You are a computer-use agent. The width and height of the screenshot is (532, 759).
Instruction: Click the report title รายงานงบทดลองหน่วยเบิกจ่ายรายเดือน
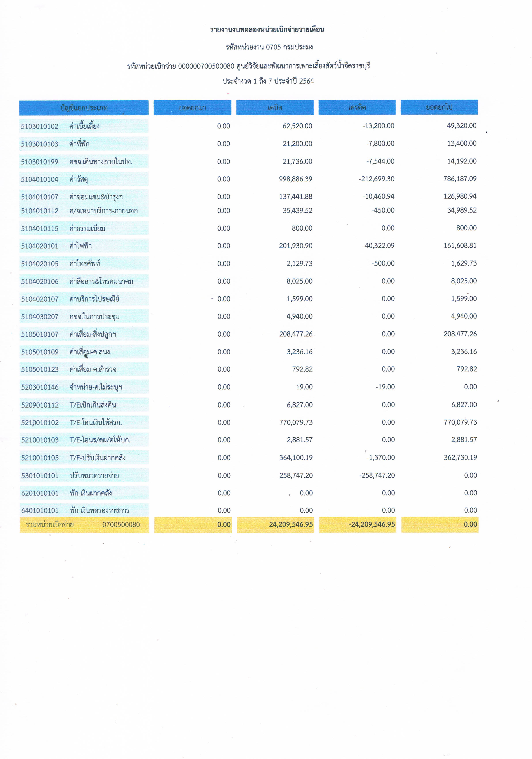coord(267,29)
